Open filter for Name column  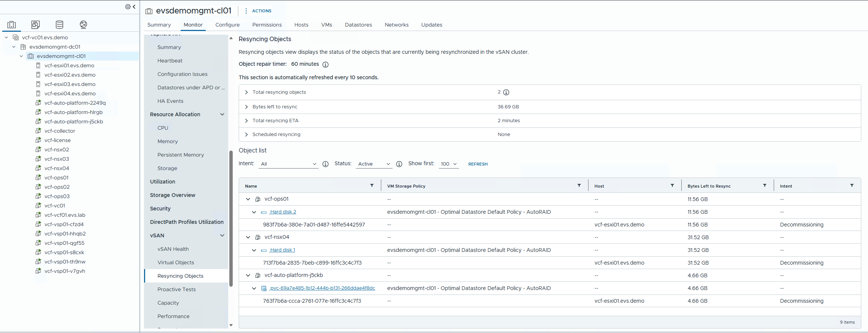click(x=372, y=186)
